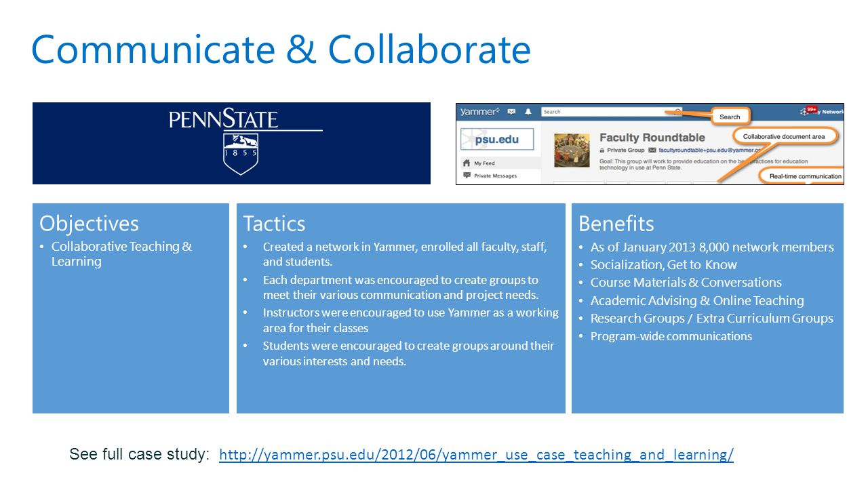Click the 'Research Groups / Extra Curriculum Groups' bullet
The height and width of the screenshot is (488, 868).
click(x=711, y=319)
